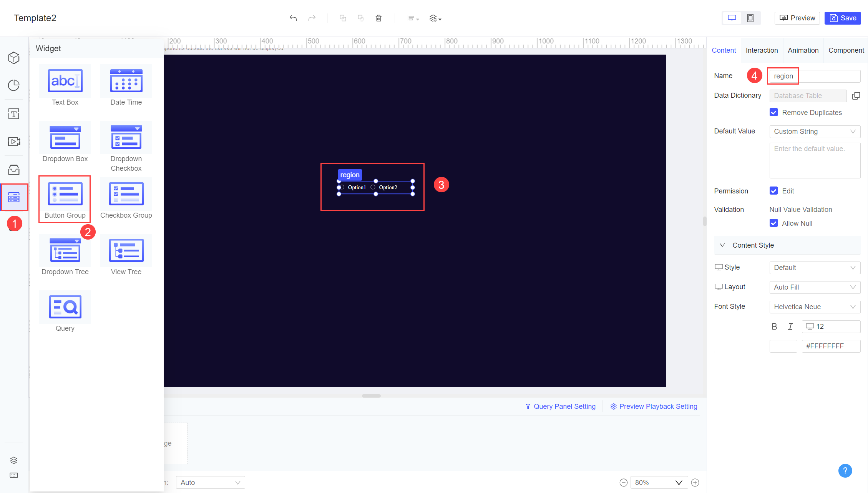This screenshot has width=868, height=493.
Task: Uncheck Remove Duplicates checkbox
Action: pyautogui.click(x=774, y=112)
